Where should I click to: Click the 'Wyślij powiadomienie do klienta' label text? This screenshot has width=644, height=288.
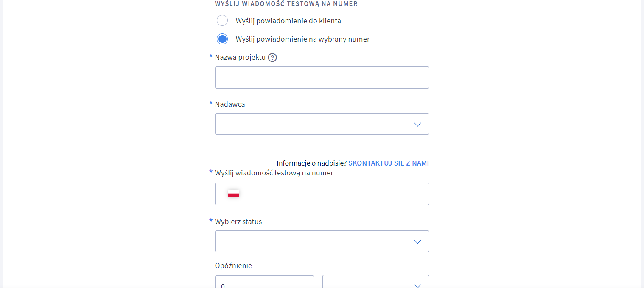point(288,21)
